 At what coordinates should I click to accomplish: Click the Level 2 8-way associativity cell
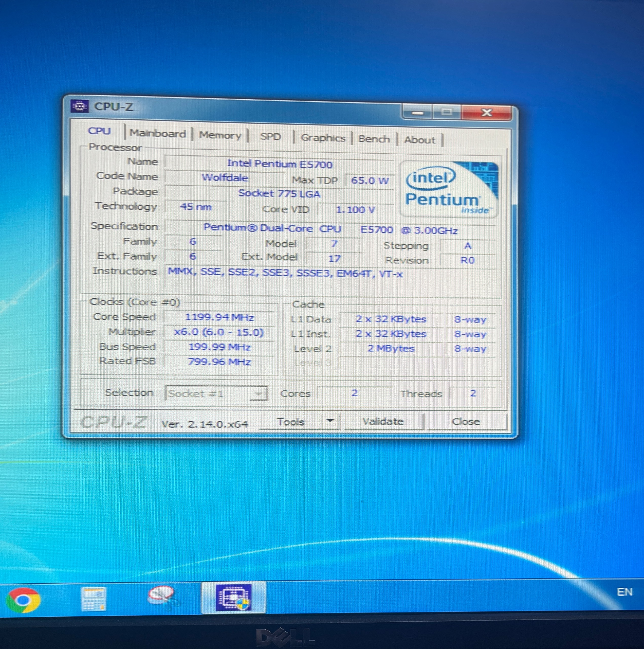470,349
